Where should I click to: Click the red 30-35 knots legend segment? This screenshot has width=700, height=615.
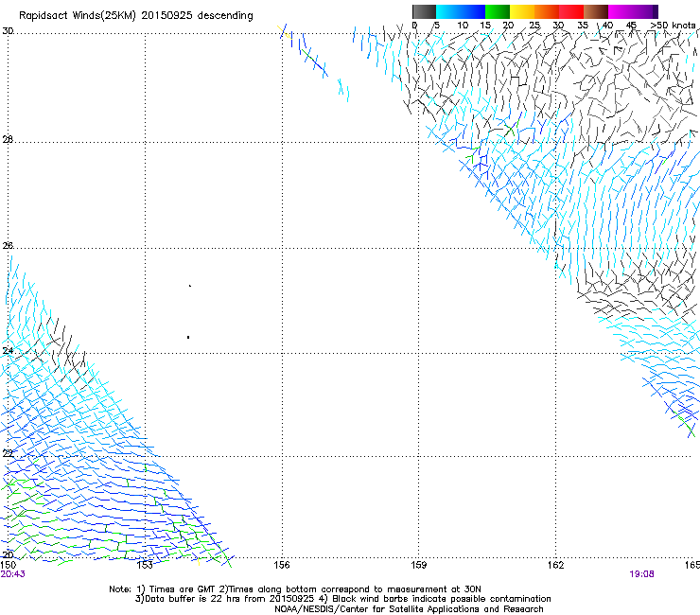click(x=571, y=11)
